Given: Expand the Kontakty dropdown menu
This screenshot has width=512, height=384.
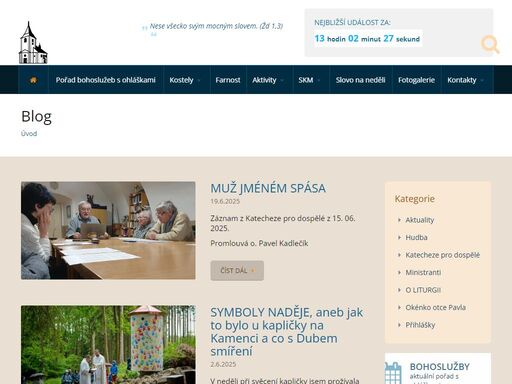Looking at the screenshot, I should tap(465, 80).
